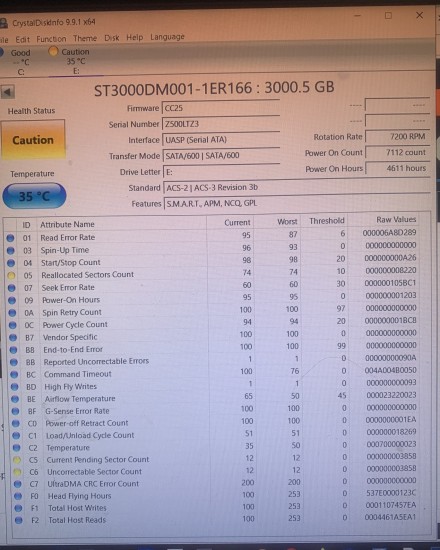Screen dimensions: 440x550
Task: Click the blue status icon for Spin-Up Time
Action: (11, 250)
